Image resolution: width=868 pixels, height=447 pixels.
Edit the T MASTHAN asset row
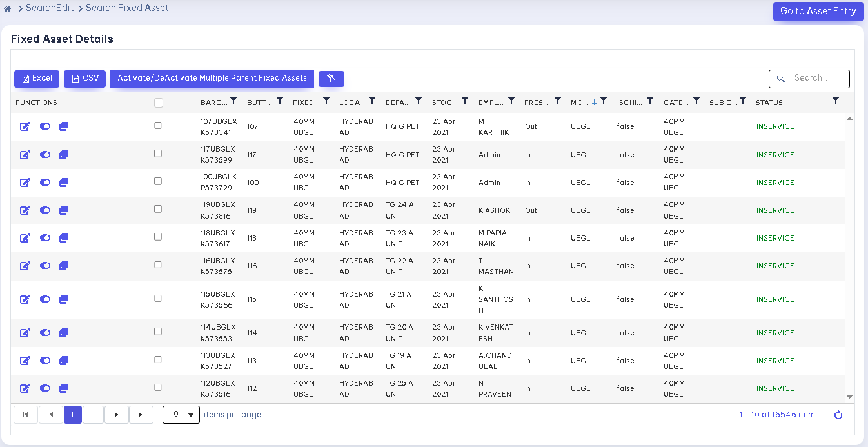click(25, 266)
